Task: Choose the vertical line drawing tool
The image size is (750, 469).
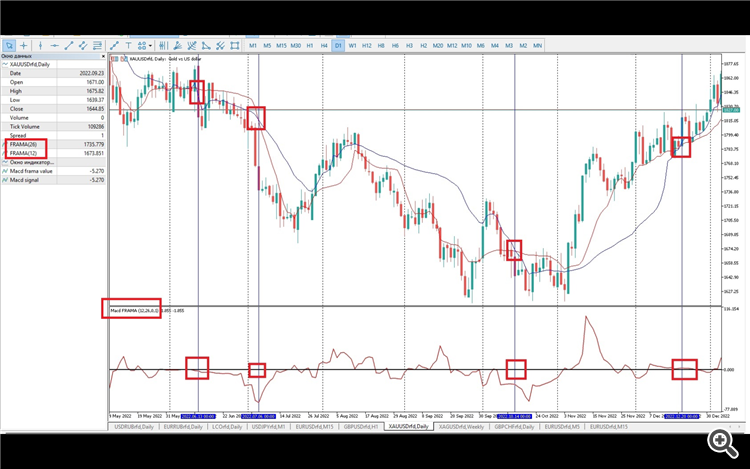Action: click(x=40, y=45)
